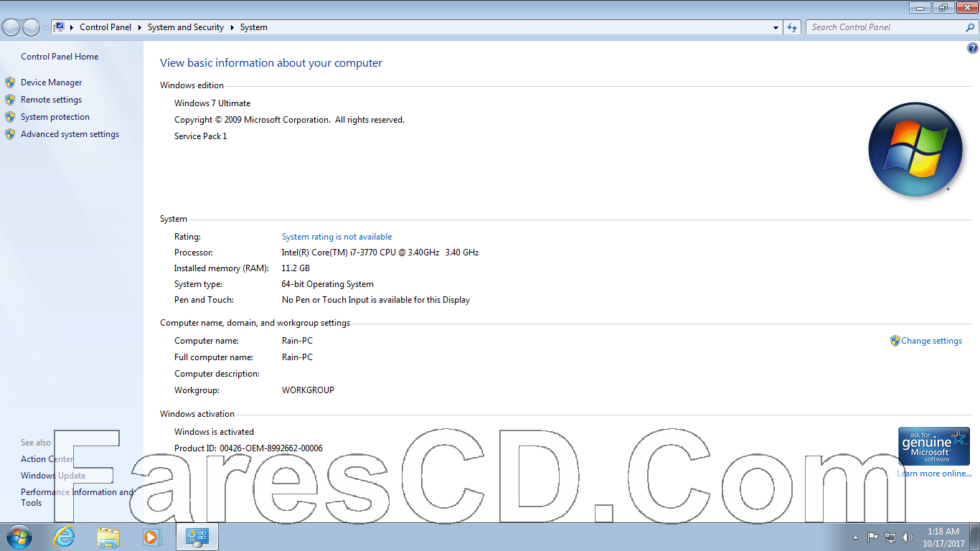Select System and Security breadcrumb
The width and height of the screenshot is (980, 551).
coord(186,27)
